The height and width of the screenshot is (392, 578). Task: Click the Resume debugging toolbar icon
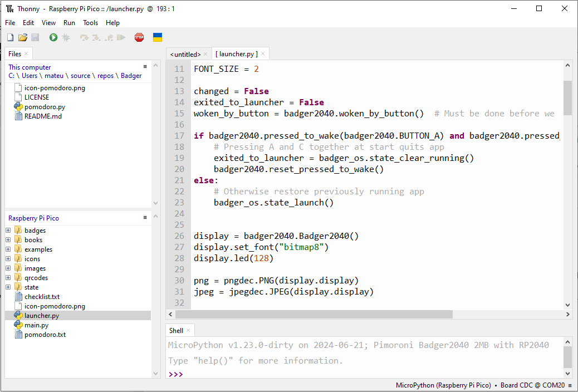tap(121, 37)
